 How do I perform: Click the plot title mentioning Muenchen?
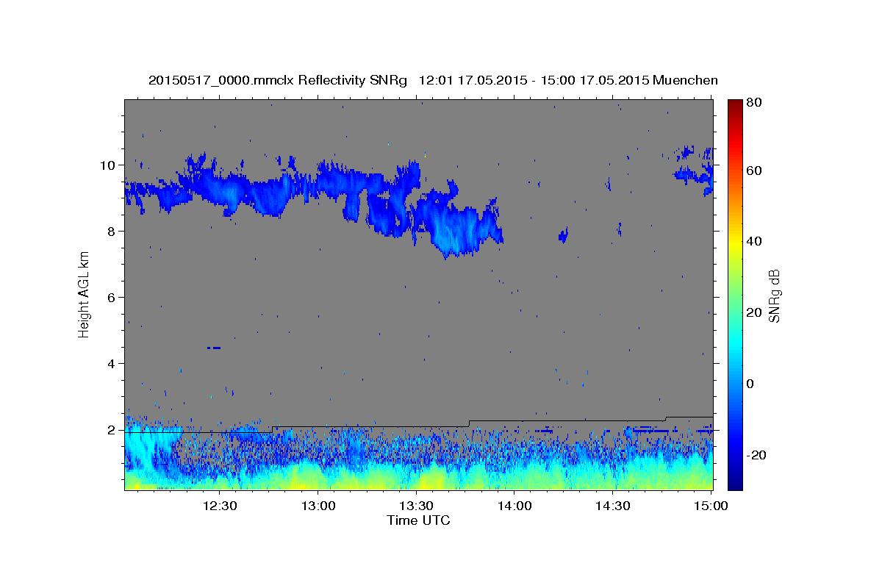[x=433, y=80]
